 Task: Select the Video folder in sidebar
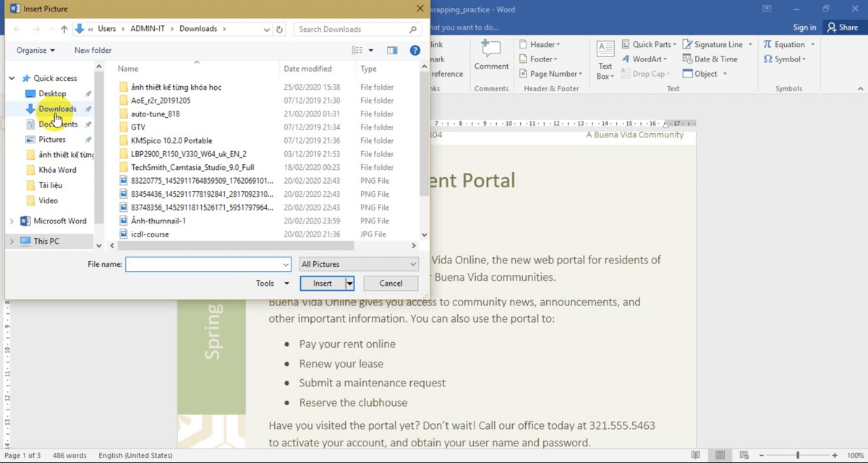48,200
